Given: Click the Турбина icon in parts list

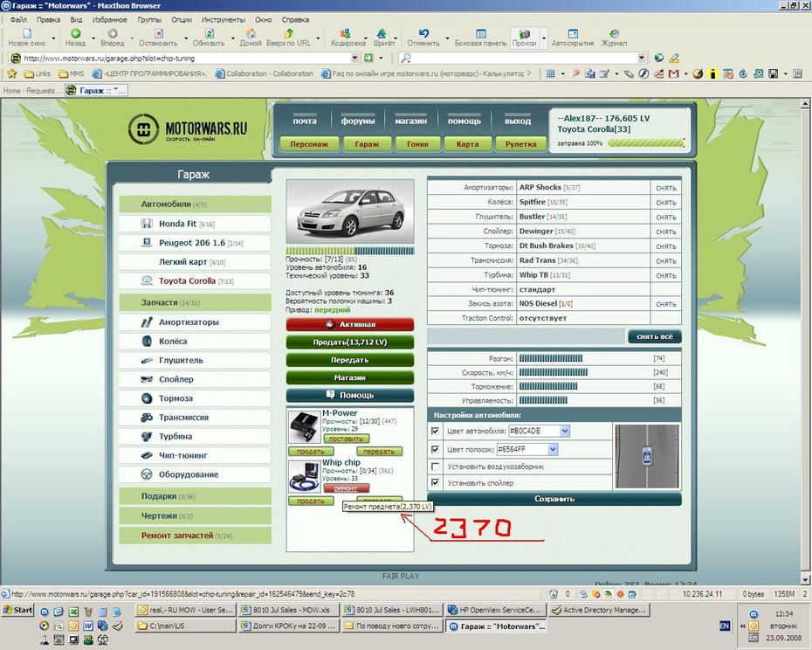Looking at the screenshot, I should coord(147,437).
